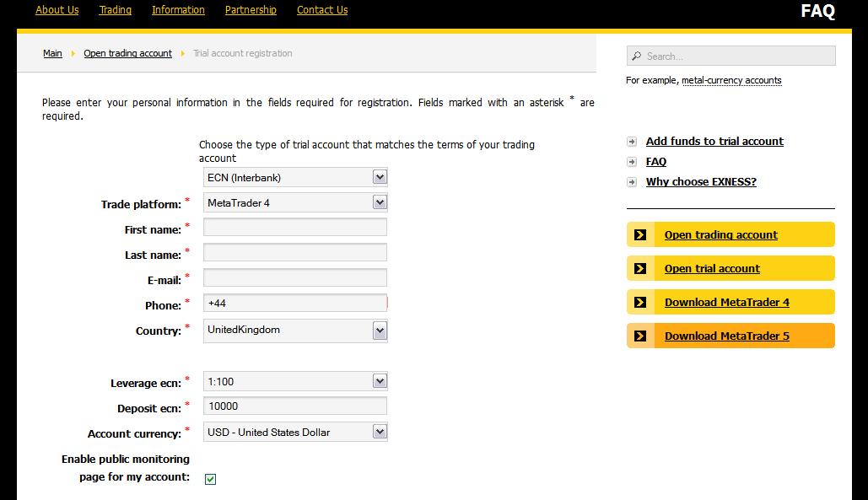868x500 pixels.
Task: Open the Contact Us menu
Action: [322, 10]
